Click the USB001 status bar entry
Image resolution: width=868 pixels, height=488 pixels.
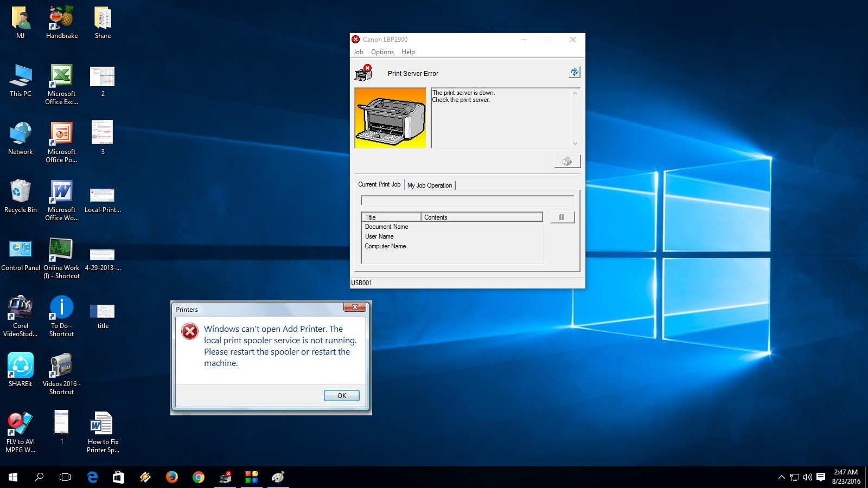[361, 283]
